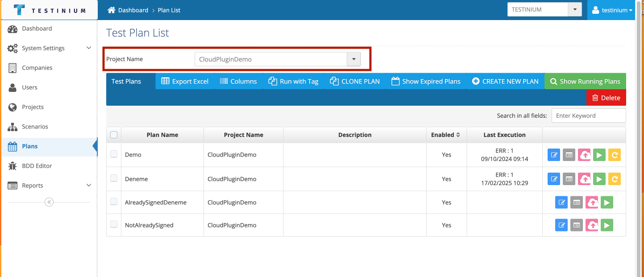
Task: Run the NotAlreadySigned plan
Action: (607, 225)
